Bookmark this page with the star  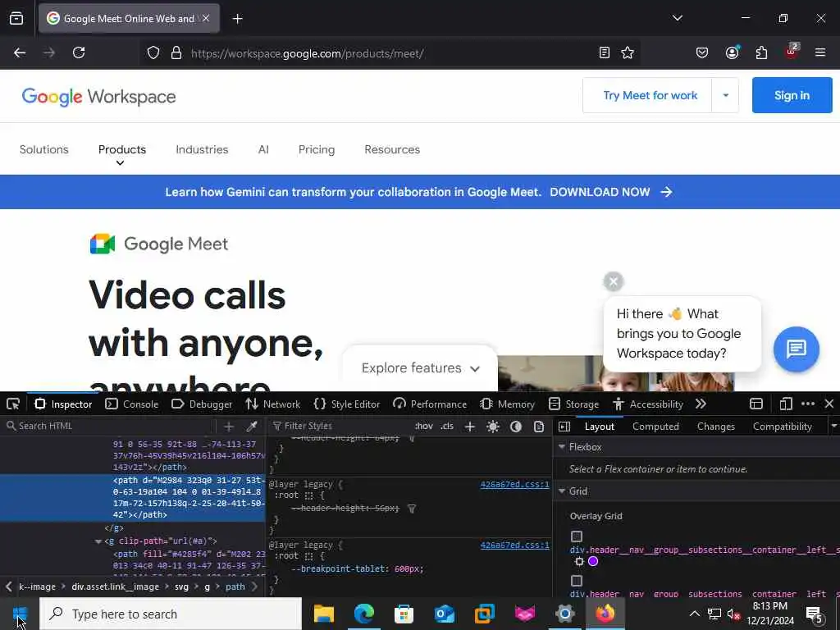[x=628, y=52]
